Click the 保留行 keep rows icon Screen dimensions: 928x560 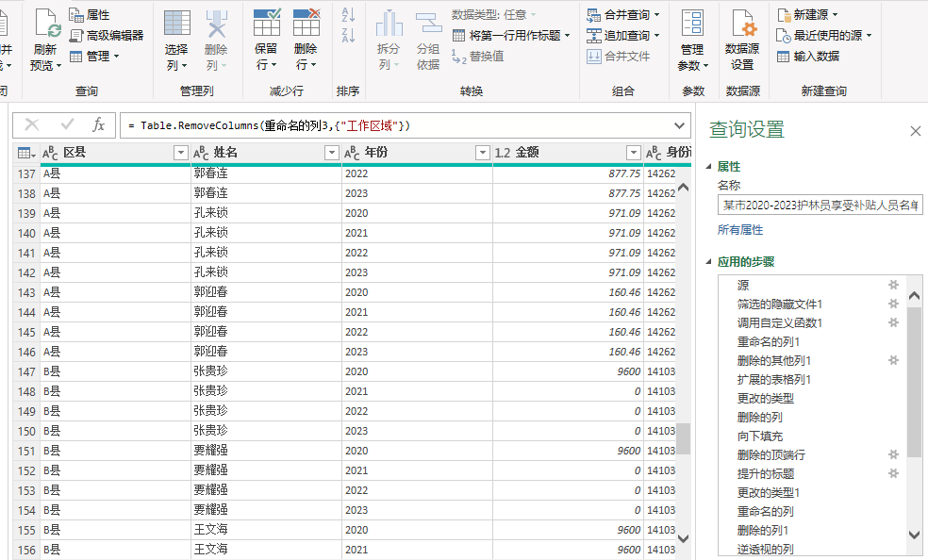(267, 23)
